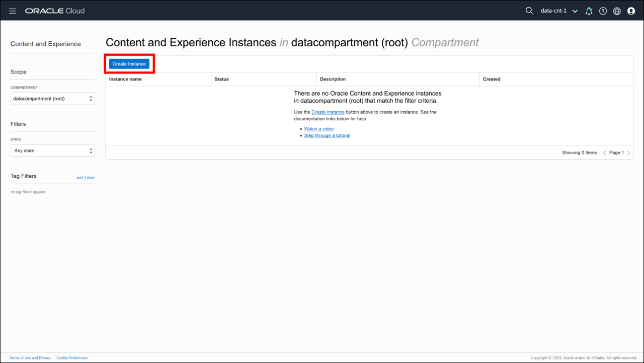Go to next page arrow

pyautogui.click(x=628, y=153)
